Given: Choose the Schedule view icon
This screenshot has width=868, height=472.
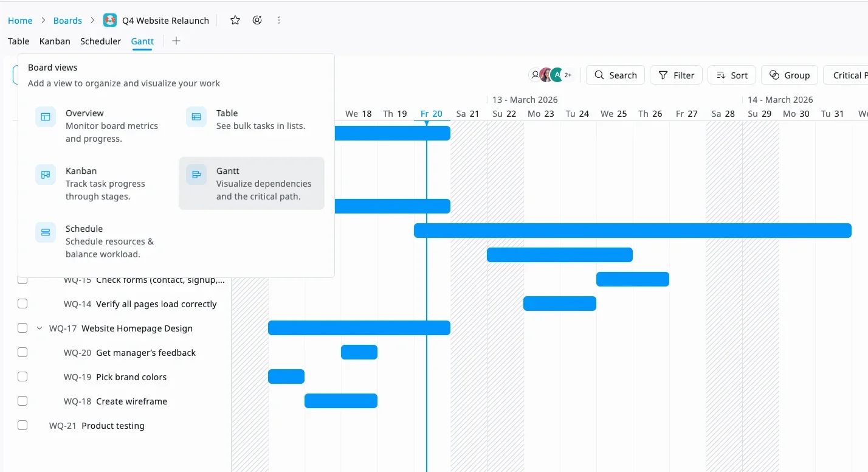Looking at the screenshot, I should click(x=46, y=232).
